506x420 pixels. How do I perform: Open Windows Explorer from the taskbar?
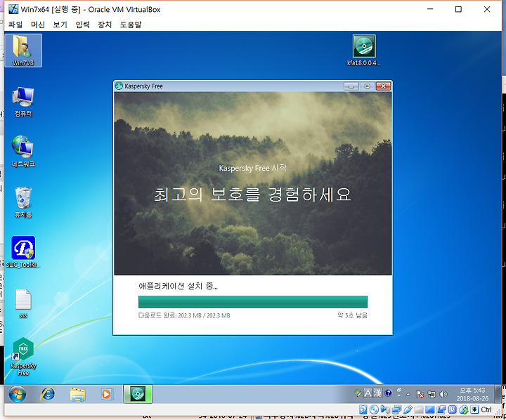[77, 394]
